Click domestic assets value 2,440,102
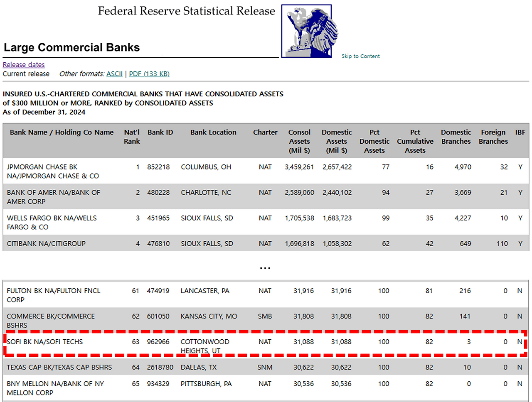This screenshot has width=532, height=402. [x=337, y=193]
